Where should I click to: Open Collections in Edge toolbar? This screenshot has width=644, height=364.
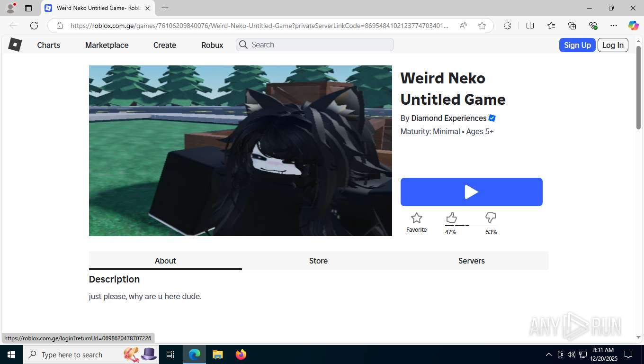click(572, 26)
